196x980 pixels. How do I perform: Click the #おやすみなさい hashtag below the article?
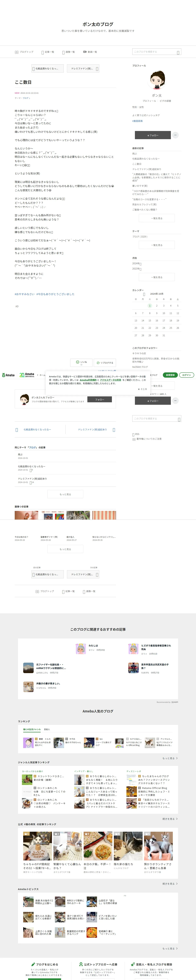click(24, 294)
